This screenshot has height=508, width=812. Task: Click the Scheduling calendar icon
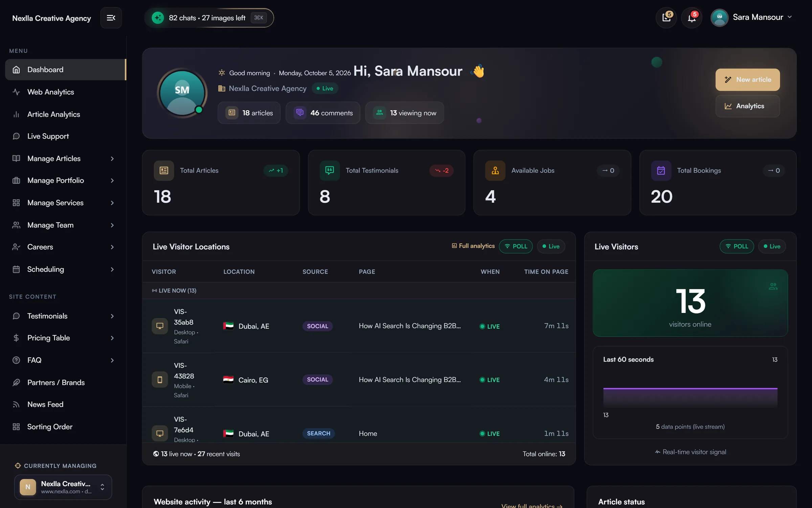click(16, 269)
